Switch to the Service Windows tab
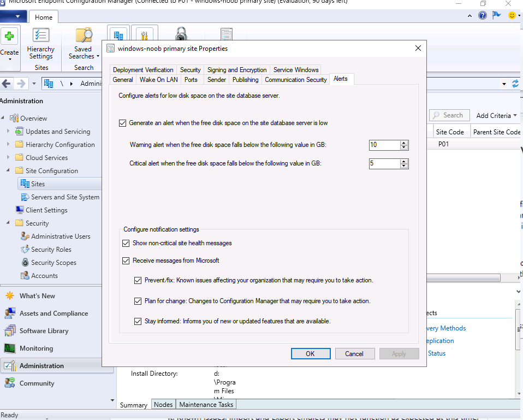 pyautogui.click(x=296, y=70)
